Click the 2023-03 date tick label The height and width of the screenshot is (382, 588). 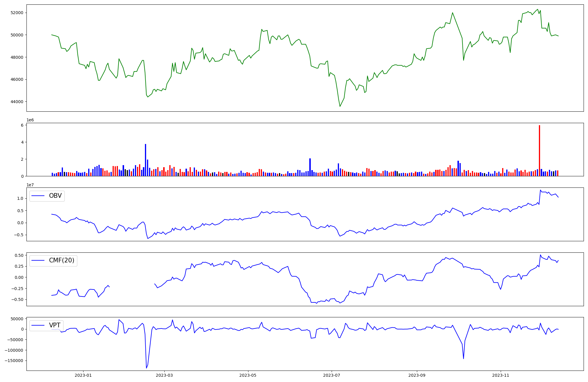(164, 375)
